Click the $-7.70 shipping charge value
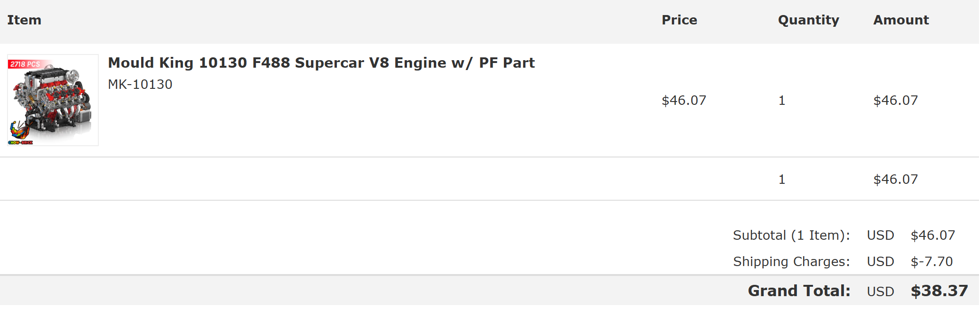The image size is (980, 314). point(932,261)
